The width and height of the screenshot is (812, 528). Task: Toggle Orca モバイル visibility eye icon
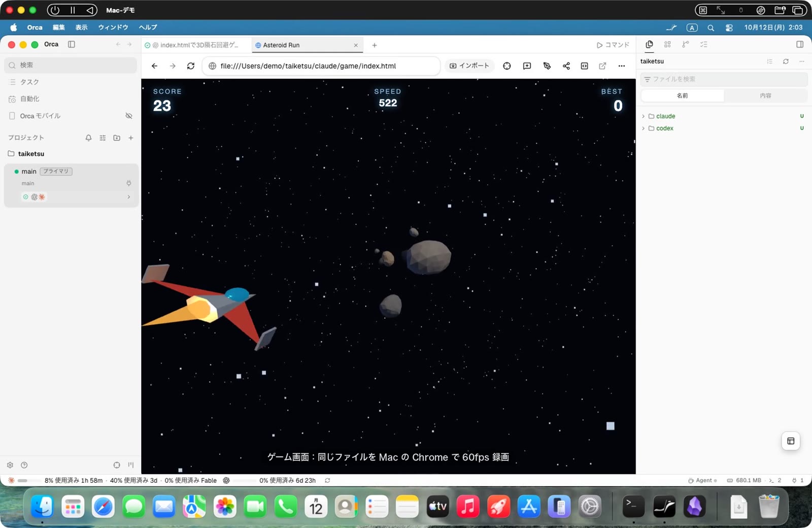click(x=129, y=116)
